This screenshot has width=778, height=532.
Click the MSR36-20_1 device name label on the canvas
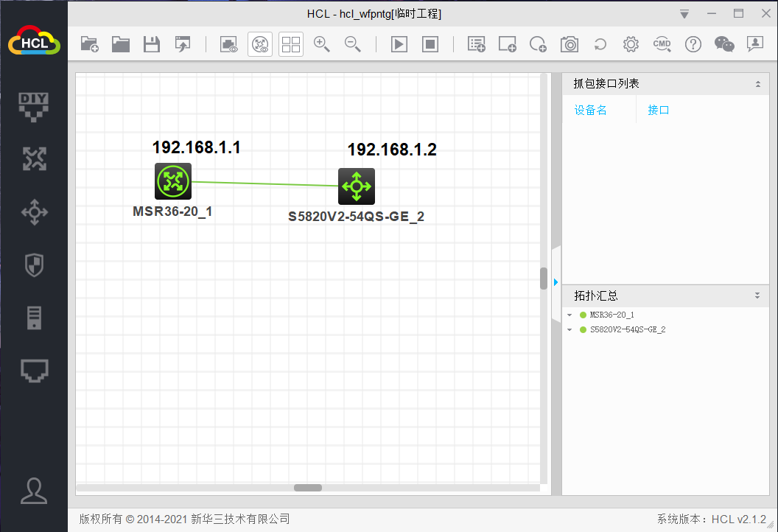[172, 211]
